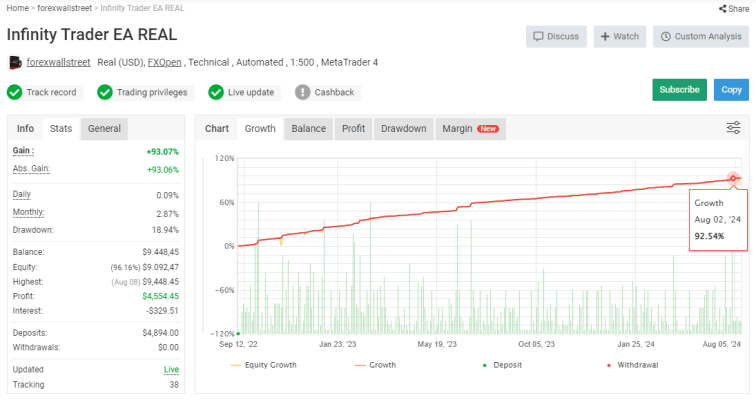Click the Cashback grey exclamation icon
The image size is (756, 400).
[303, 92]
